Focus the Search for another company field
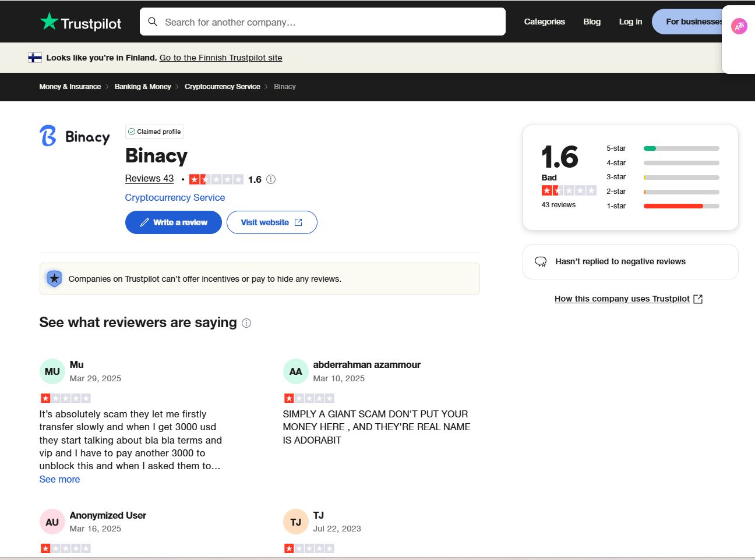Viewport: 755px width, 560px height. click(322, 22)
